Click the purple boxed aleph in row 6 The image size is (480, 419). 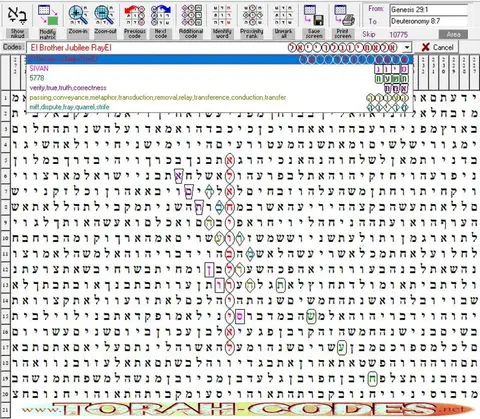(179, 176)
